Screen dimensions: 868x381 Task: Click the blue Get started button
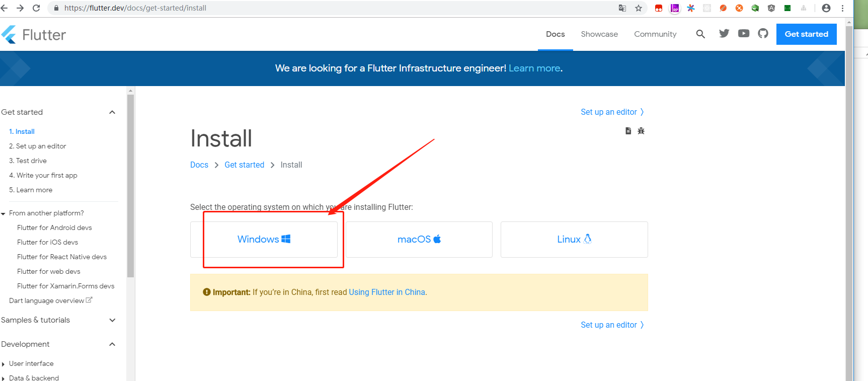coord(806,34)
